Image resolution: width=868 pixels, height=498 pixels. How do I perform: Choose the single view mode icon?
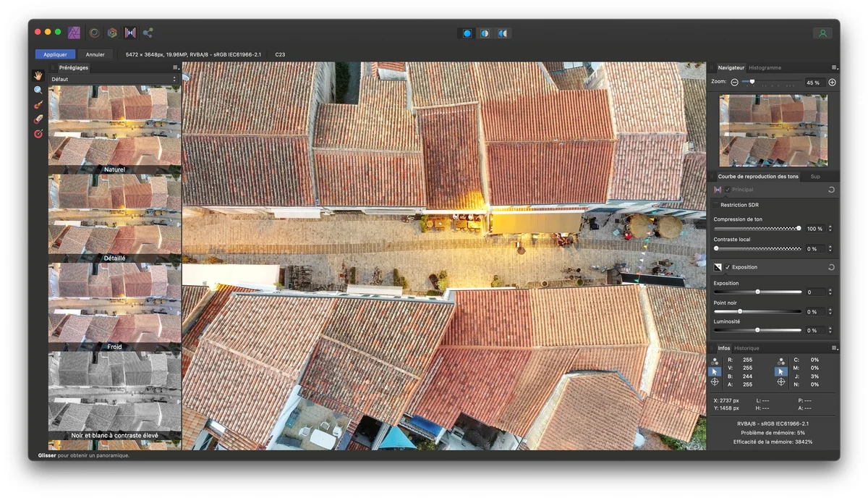click(467, 33)
